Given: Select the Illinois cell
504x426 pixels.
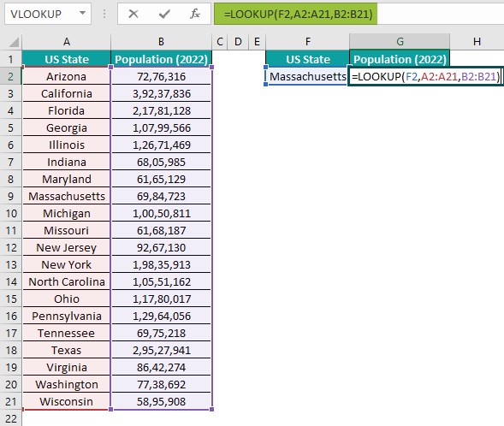Looking at the screenshot, I should [x=66, y=145].
